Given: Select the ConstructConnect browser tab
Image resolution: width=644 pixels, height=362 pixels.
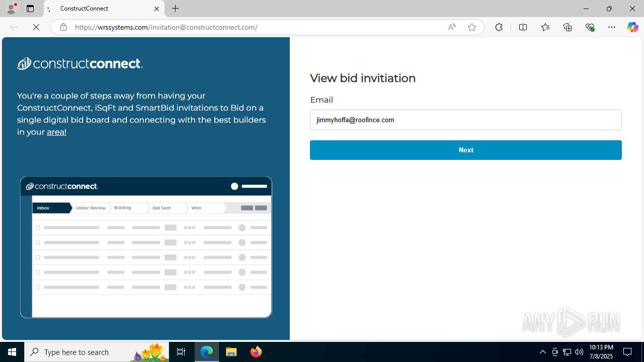Looking at the screenshot, I should coord(104,9).
